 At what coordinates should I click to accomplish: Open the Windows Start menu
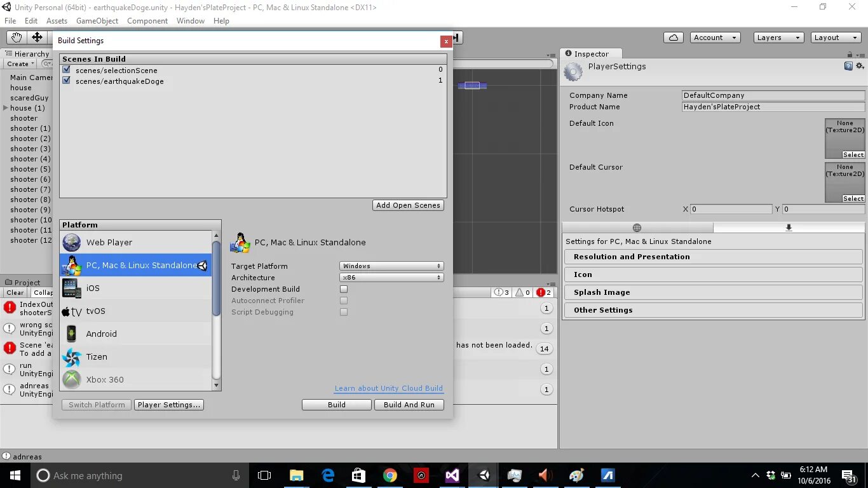point(15,475)
